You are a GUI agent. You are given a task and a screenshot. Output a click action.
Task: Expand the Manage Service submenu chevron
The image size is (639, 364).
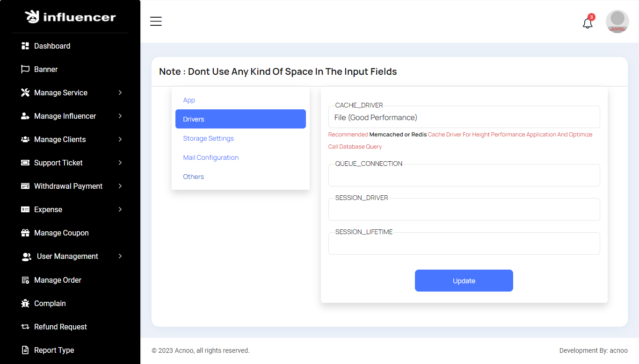[120, 93]
